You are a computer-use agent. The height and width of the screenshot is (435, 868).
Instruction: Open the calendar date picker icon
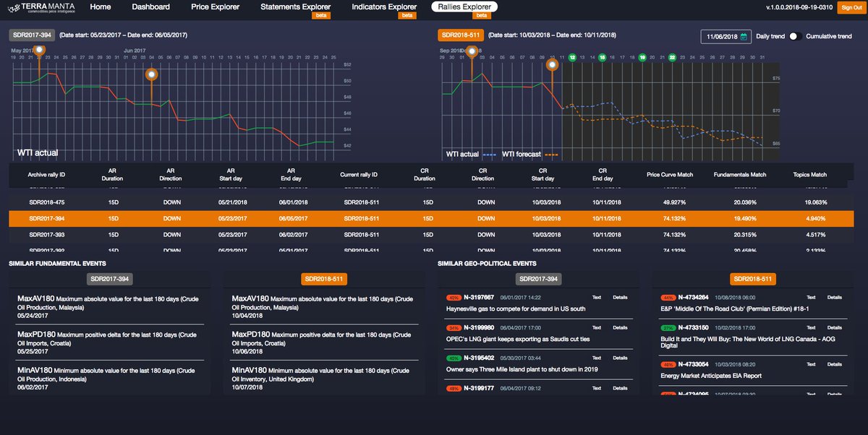[742, 36]
